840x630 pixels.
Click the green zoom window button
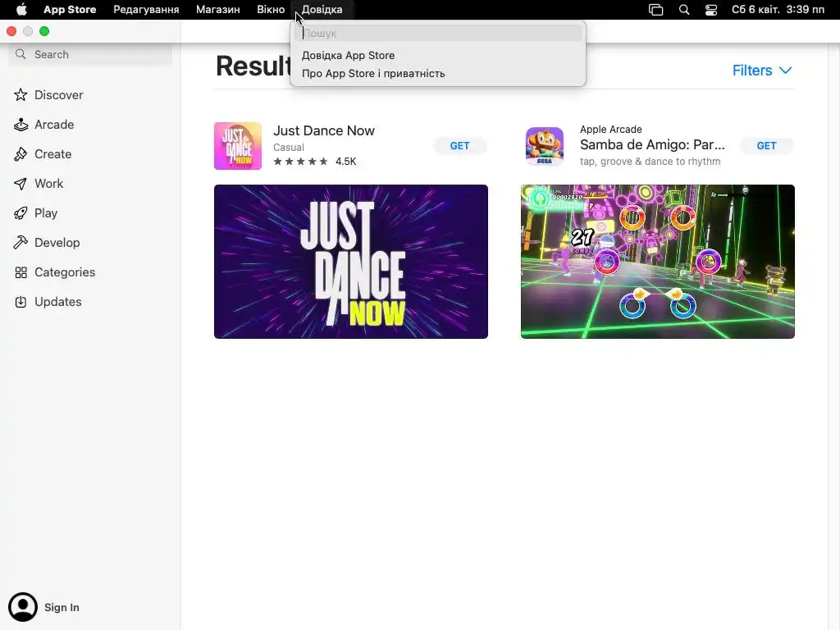(44, 31)
